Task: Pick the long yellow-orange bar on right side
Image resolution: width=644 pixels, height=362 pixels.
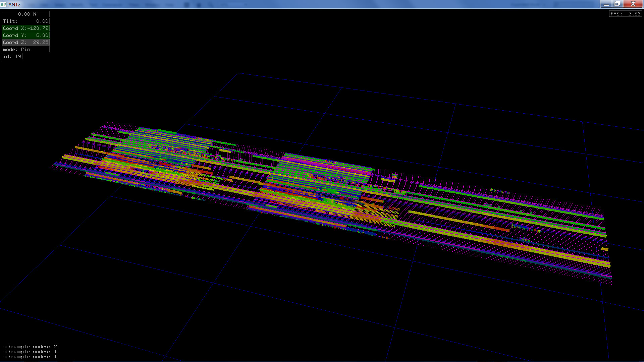Action: pyautogui.click(x=460, y=221)
